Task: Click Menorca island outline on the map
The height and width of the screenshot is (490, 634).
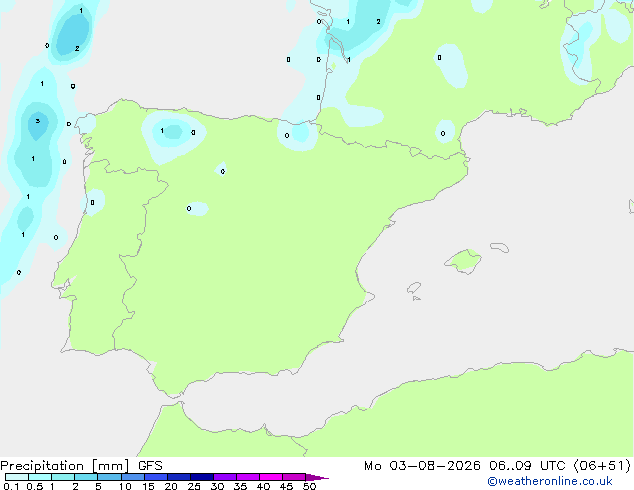Action: [x=500, y=247]
